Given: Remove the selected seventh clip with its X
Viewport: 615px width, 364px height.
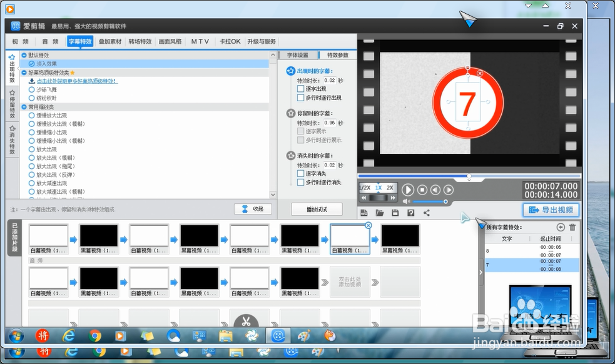Looking at the screenshot, I should (368, 225).
